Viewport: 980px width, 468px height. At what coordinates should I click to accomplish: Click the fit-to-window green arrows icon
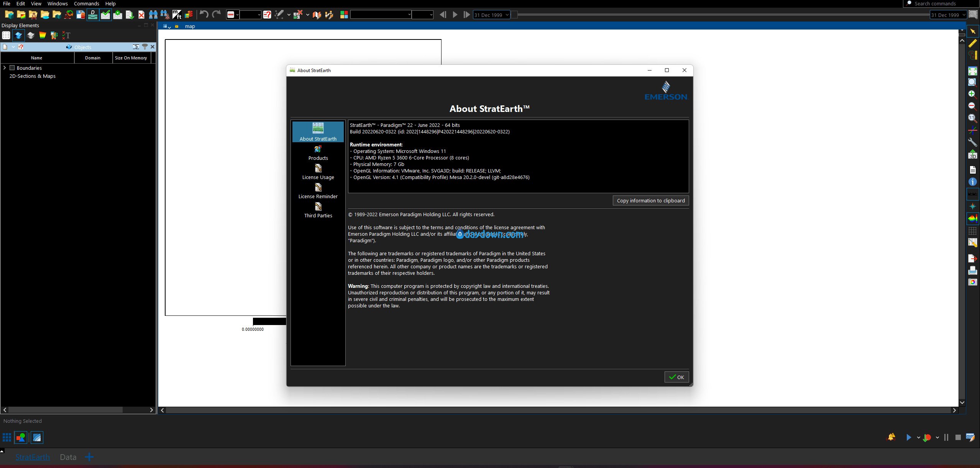pyautogui.click(x=972, y=71)
